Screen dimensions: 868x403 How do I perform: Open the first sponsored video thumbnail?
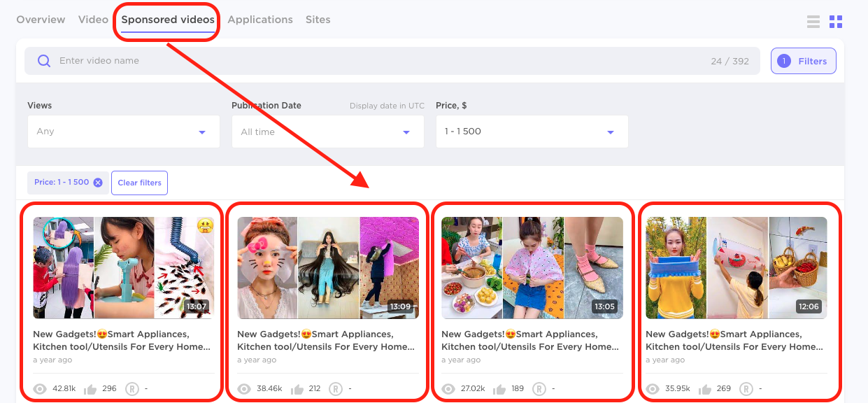(x=124, y=267)
